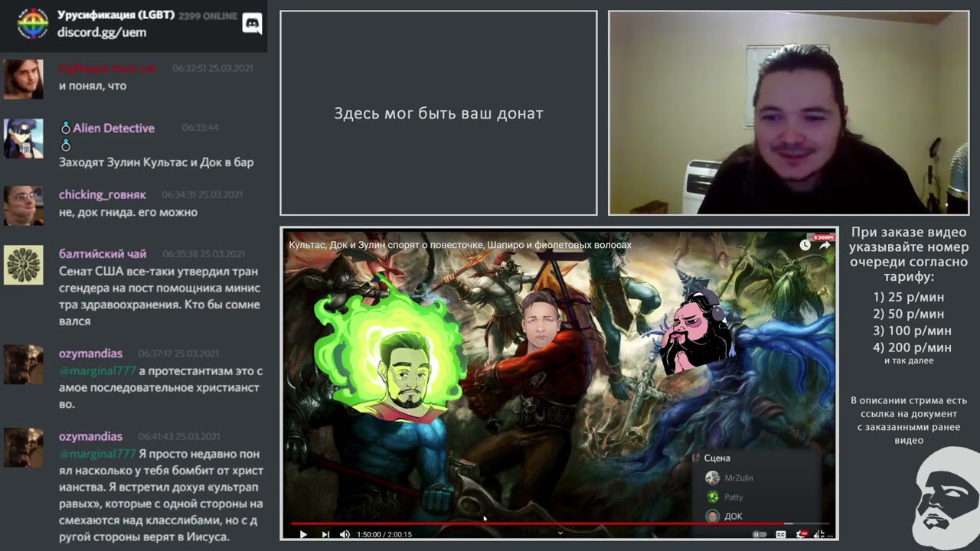Click the video time 1:50:00 / 2:00:15
The width and height of the screenshot is (980, 551).
pos(384,534)
